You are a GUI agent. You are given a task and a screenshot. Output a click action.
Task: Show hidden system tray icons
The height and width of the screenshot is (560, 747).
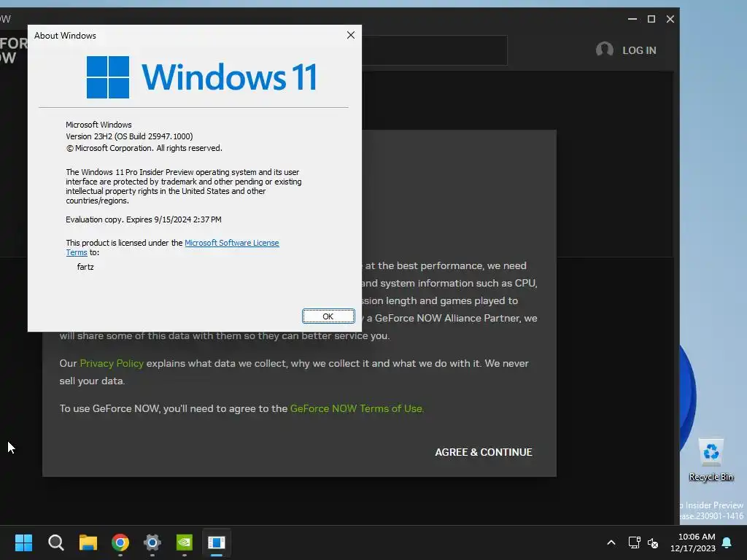click(x=611, y=542)
